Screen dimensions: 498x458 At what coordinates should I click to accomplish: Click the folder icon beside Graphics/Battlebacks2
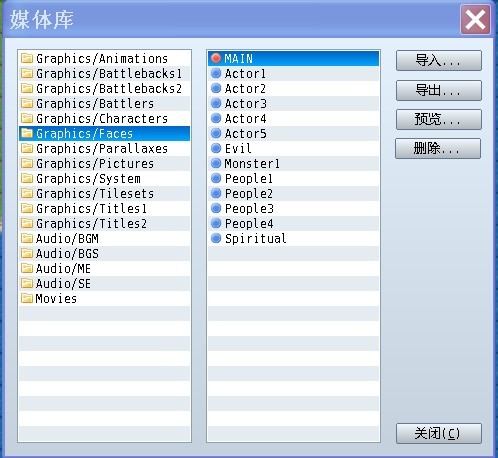click(27, 88)
